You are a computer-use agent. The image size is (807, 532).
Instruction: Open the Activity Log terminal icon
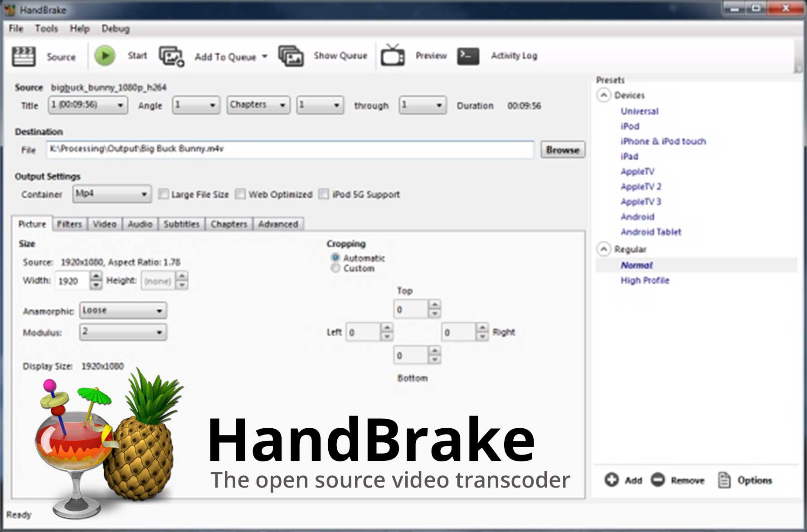(468, 56)
